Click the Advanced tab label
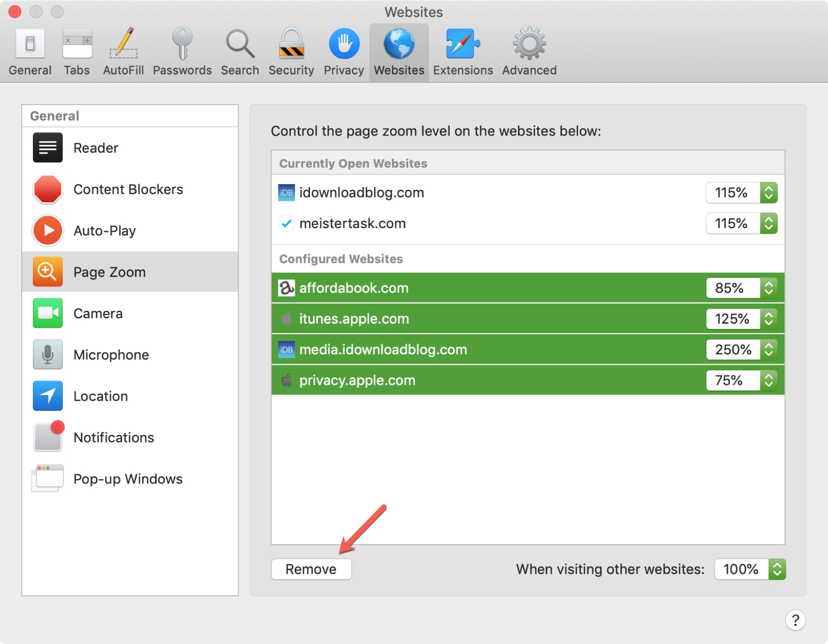The height and width of the screenshot is (644, 828). [529, 70]
